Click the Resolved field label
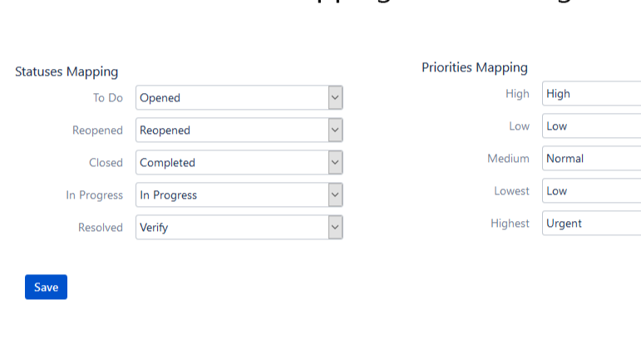The width and height of the screenshot is (641, 364). [x=101, y=228]
